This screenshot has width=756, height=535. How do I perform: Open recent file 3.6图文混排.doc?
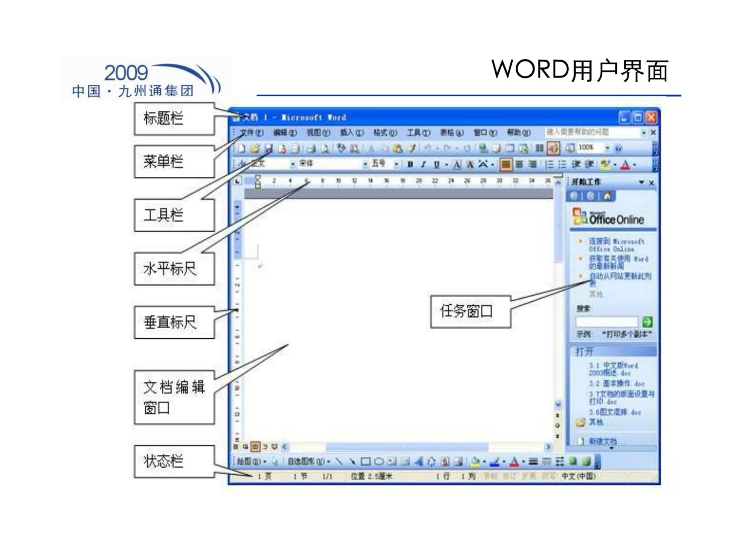pyautogui.click(x=615, y=412)
